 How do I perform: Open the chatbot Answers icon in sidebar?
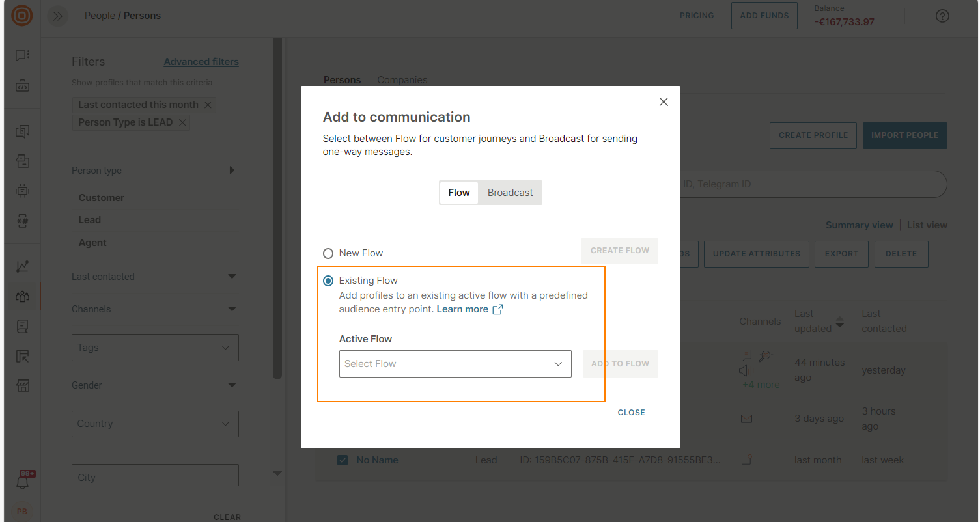[x=22, y=191]
